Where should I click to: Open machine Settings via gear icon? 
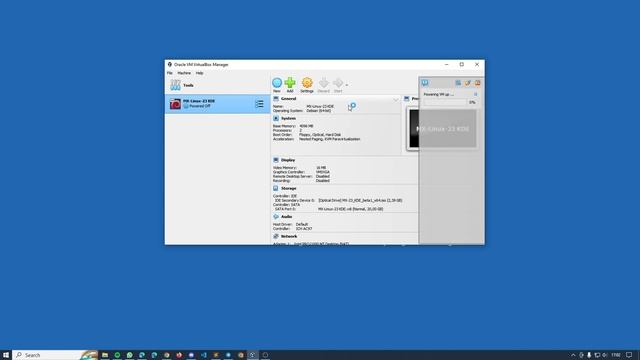(307, 83)
